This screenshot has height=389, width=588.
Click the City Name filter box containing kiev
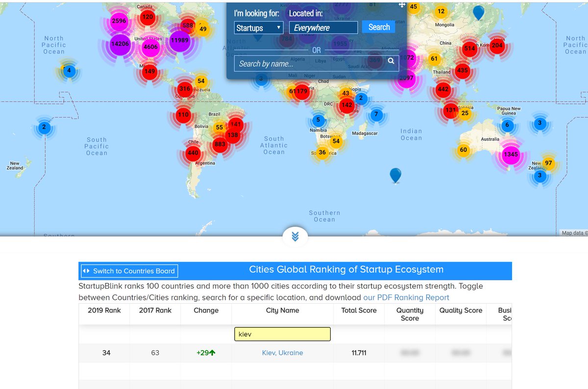click(x=282, y=334)
